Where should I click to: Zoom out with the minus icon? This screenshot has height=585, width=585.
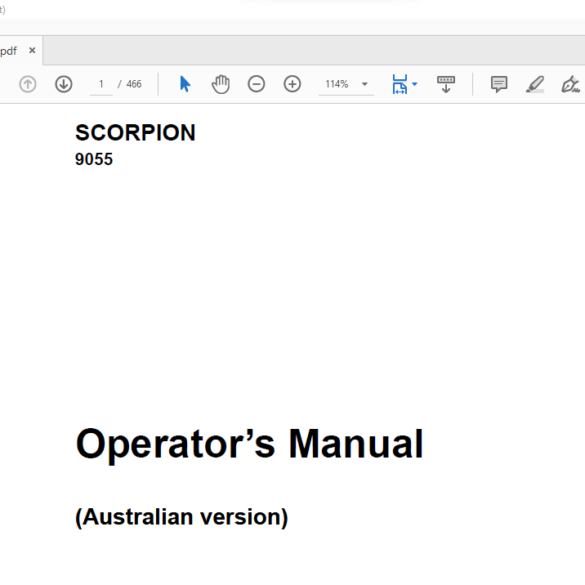[x=256, y=84]
